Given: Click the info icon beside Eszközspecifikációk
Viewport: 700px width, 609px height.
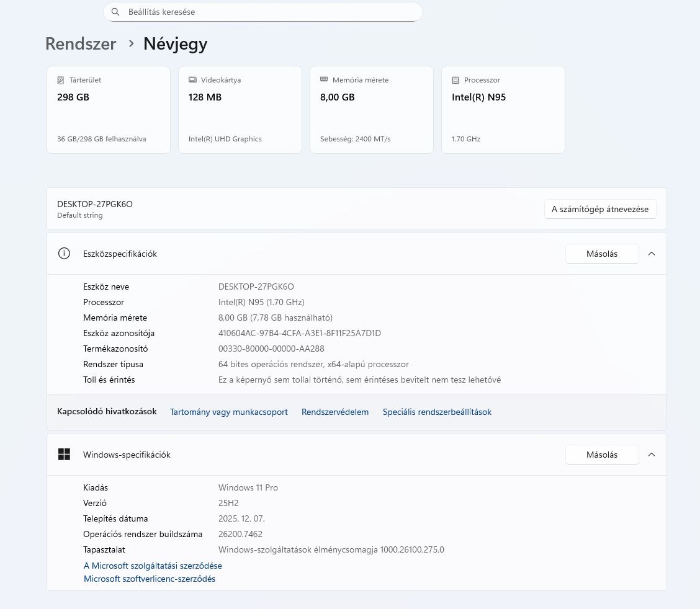Looking at the screenshot, I should (64, 254).
